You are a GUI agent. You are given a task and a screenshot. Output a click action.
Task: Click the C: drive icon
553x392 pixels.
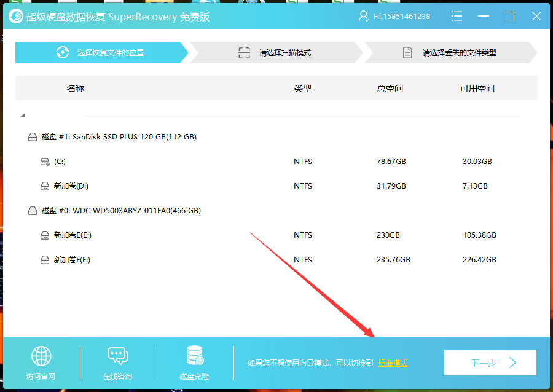point(45,162)
